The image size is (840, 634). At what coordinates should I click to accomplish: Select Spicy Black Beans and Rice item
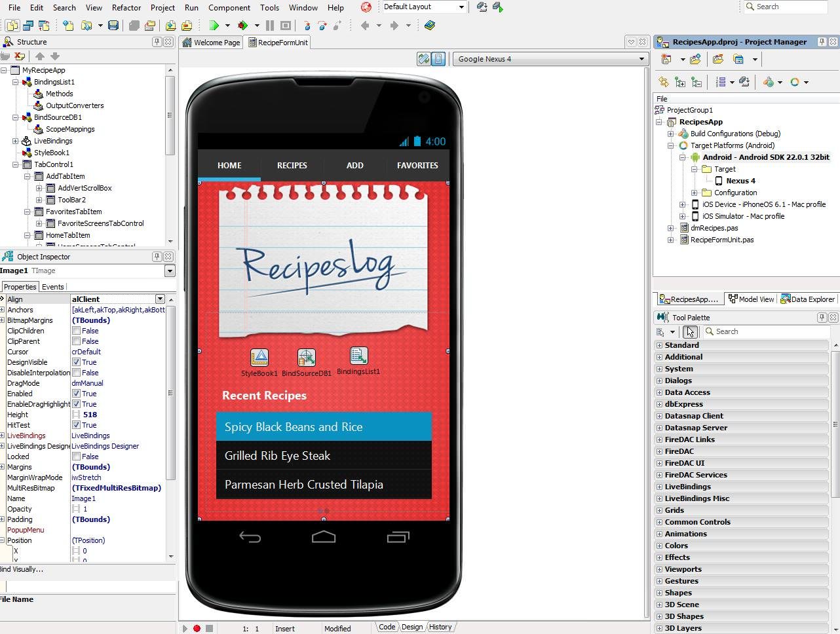324,427
